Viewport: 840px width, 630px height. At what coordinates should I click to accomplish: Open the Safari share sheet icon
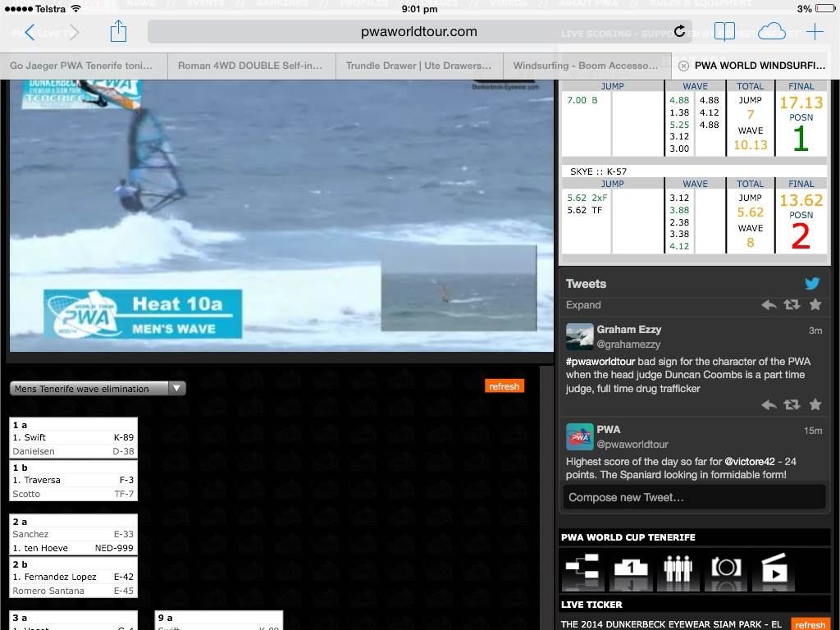pos(118,32)
